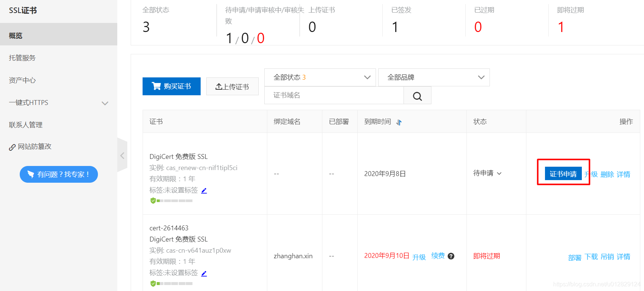Click the help question mark beside 续费
644x291 pixels.
(x=451, y=256)
